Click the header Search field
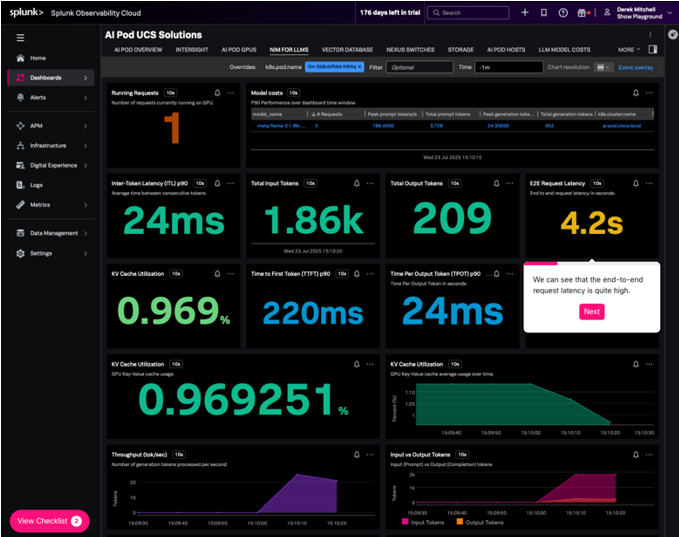679x537 pixels. [468, 13]
